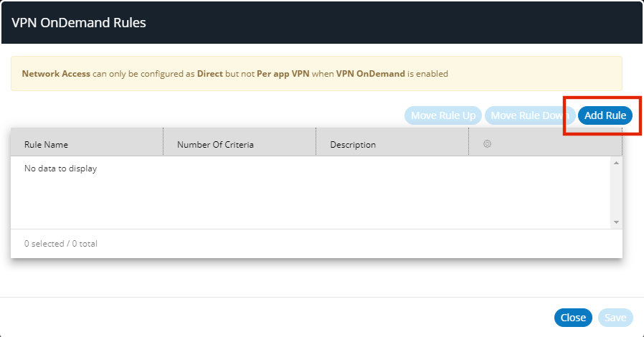
Task: Sort by the Rule Name column
Action: click(x=46, y=145)
